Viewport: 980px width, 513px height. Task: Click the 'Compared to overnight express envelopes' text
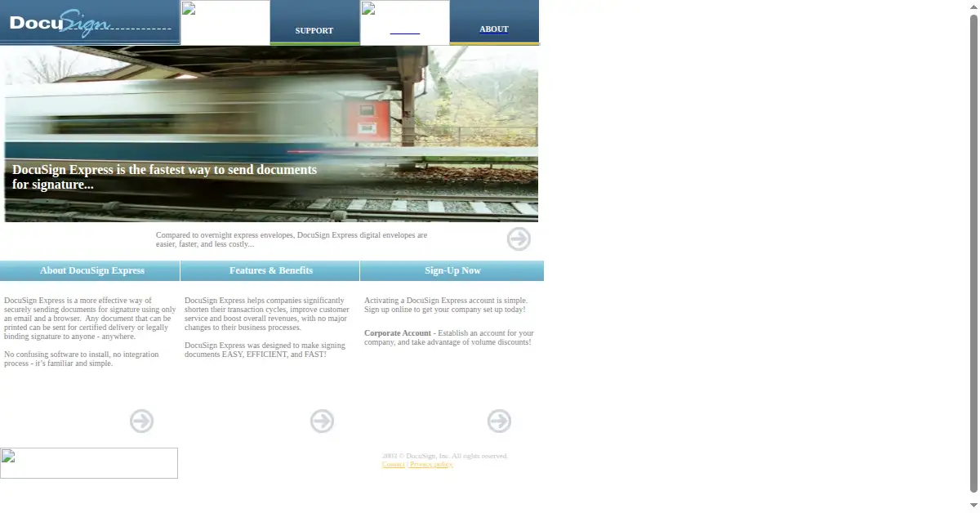(x=292, y=239)
